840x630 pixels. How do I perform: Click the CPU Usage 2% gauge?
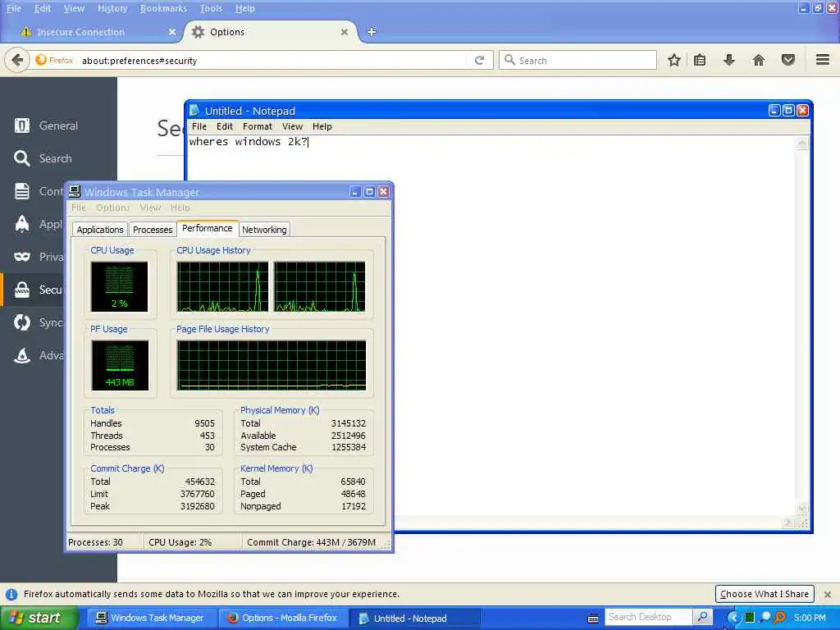(119, 286)
